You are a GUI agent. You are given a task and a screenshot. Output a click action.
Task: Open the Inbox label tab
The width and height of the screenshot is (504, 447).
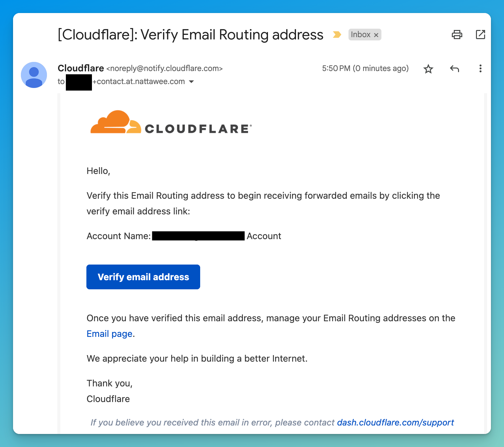click(360, 35)
